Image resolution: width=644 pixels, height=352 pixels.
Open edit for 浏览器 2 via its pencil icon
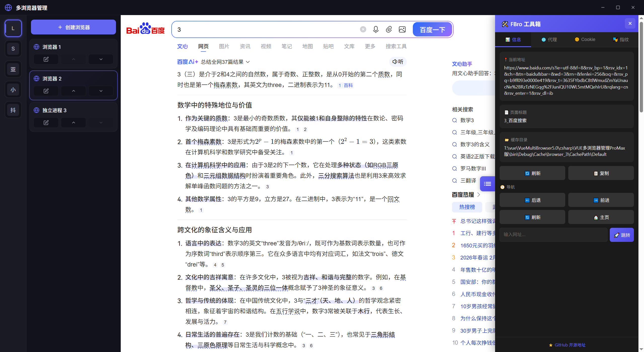coord(46,91)
